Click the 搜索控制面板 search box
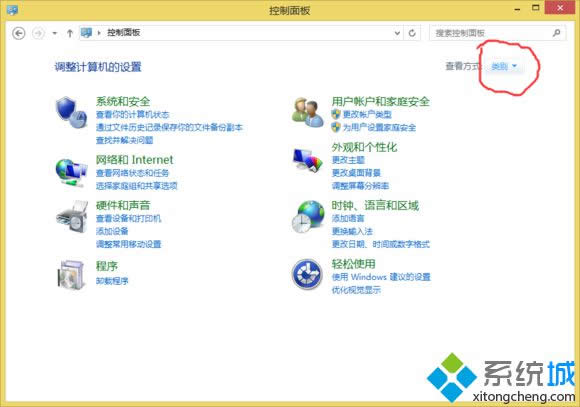Viewport: 580px width, 407px height. tap(498, 33)
